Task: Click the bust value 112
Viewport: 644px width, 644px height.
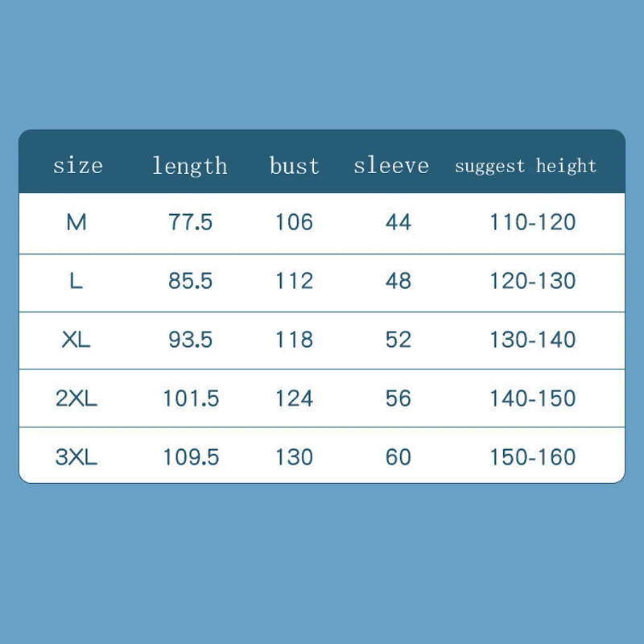Action: 294,281
